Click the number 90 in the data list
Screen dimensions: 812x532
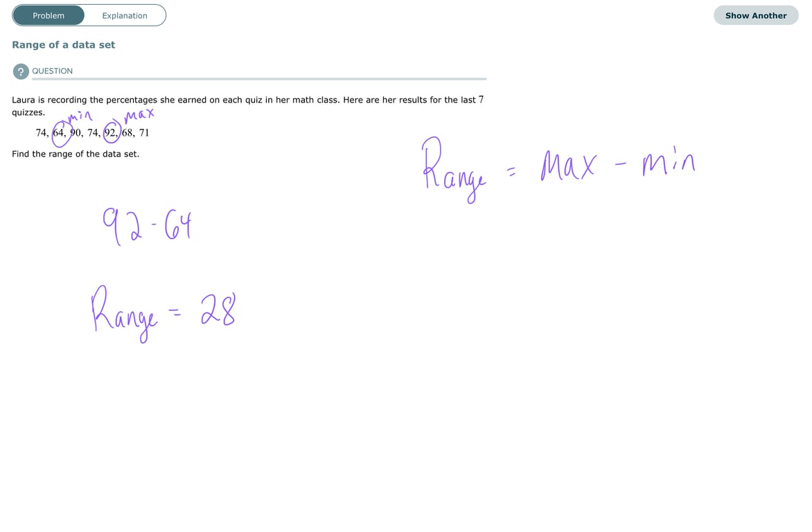click(76, 132)
